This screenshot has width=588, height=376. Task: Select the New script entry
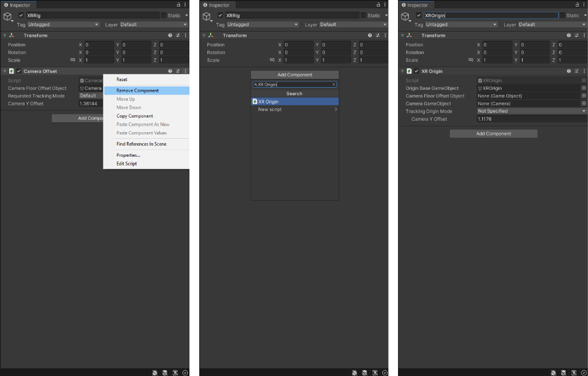pyautogui.click(x=295, y=109)
